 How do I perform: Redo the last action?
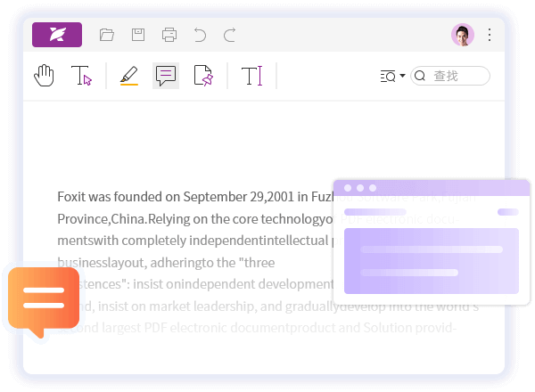(x=230, y=35)
